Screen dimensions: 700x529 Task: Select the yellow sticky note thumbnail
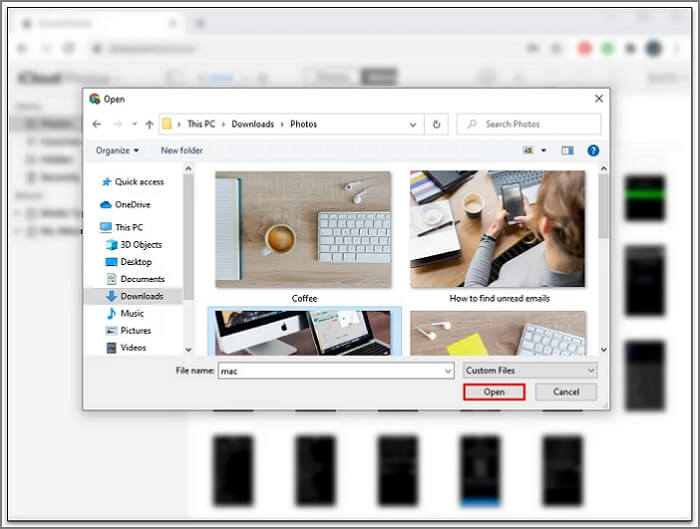coord(497,333)
